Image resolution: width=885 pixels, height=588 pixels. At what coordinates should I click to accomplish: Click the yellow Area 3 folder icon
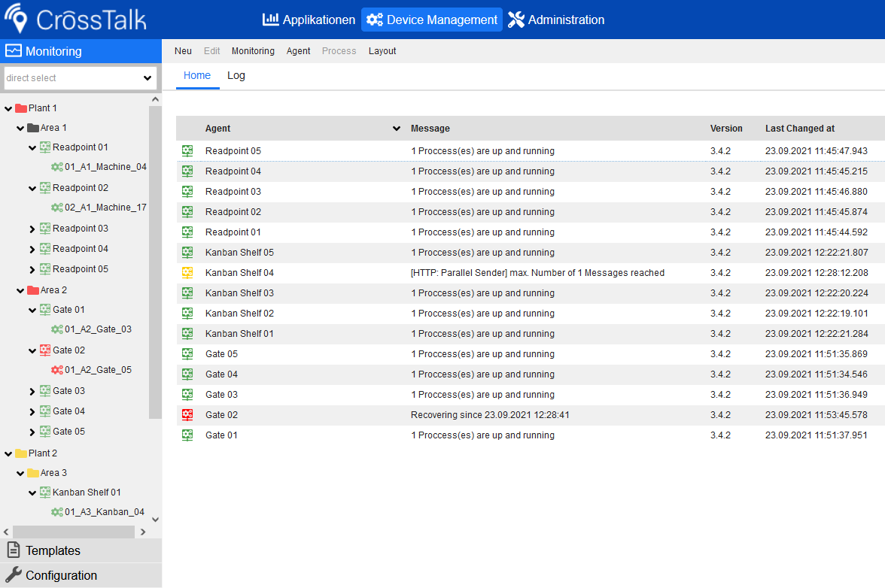(x=33, y=472)
